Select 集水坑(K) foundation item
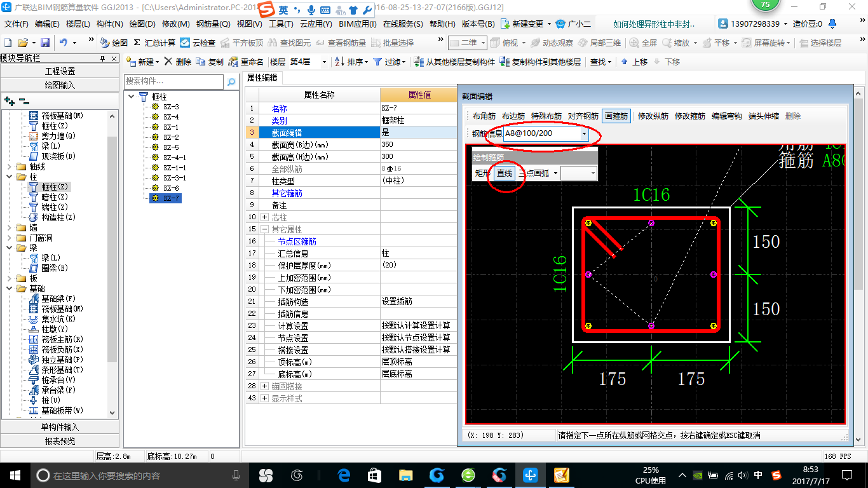Image resolution: width=868 pixels, height=488 pixels. 58,319
